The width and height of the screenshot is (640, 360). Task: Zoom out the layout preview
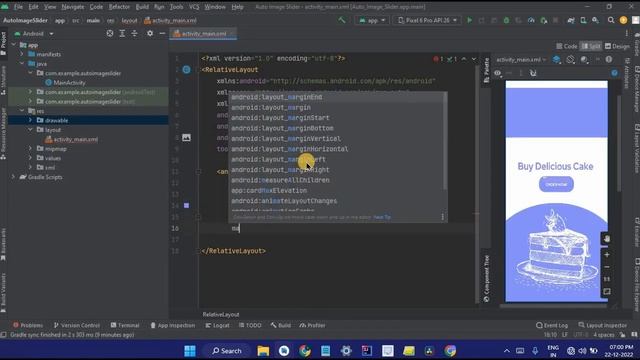tap(607, 267)
